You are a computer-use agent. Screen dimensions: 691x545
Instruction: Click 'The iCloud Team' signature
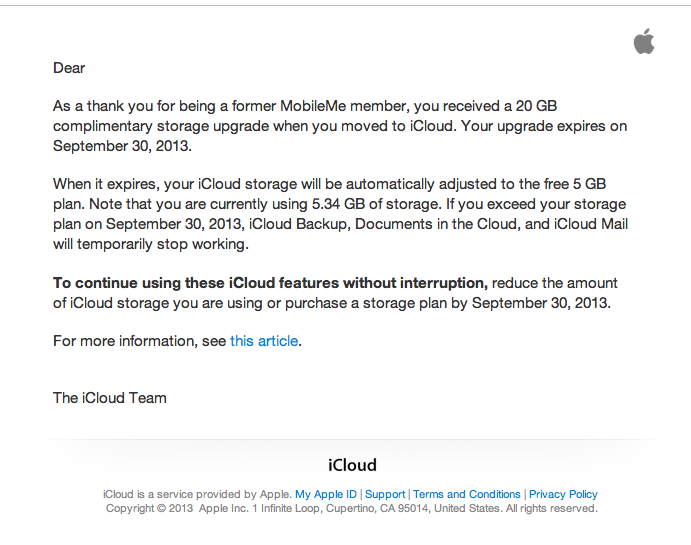110,398
